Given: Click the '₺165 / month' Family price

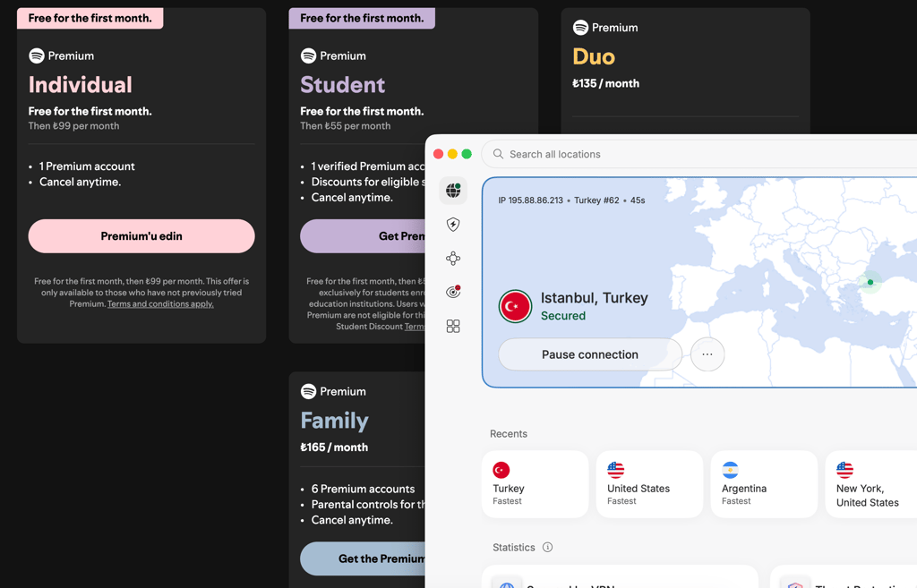Looking at the screenshot, I should point(334,447).
